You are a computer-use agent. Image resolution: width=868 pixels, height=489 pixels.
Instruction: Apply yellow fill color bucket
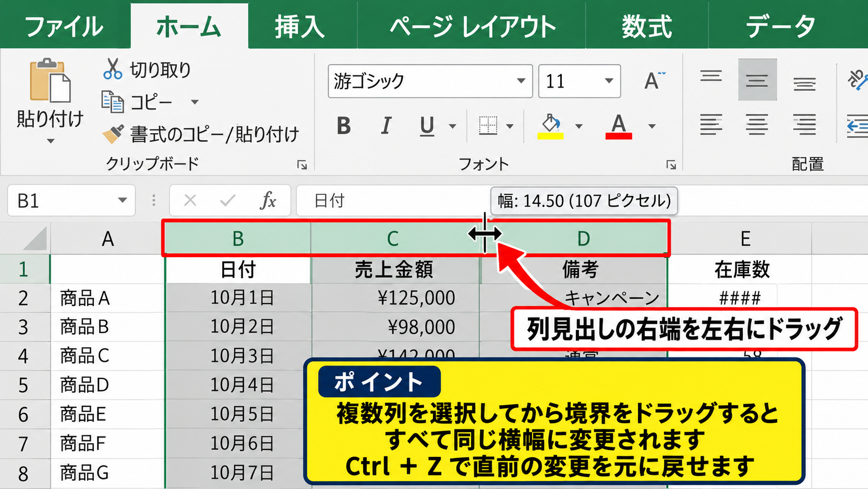click(550, 127)
